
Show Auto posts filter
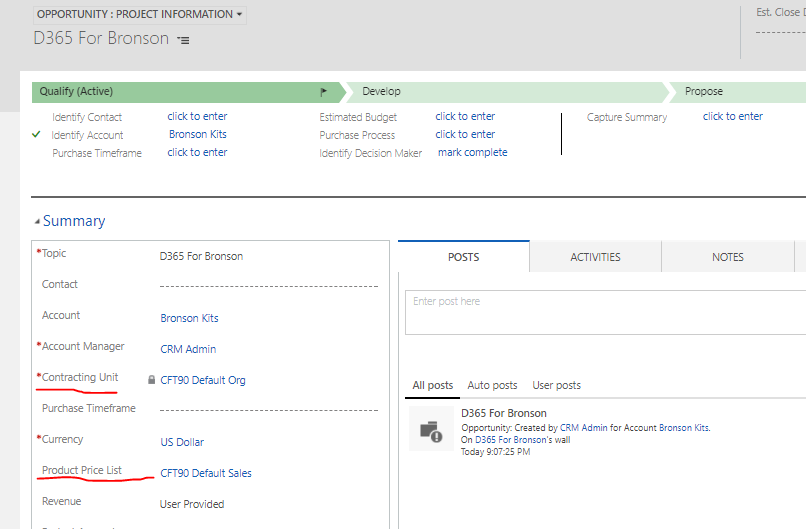tap(492, 386)
